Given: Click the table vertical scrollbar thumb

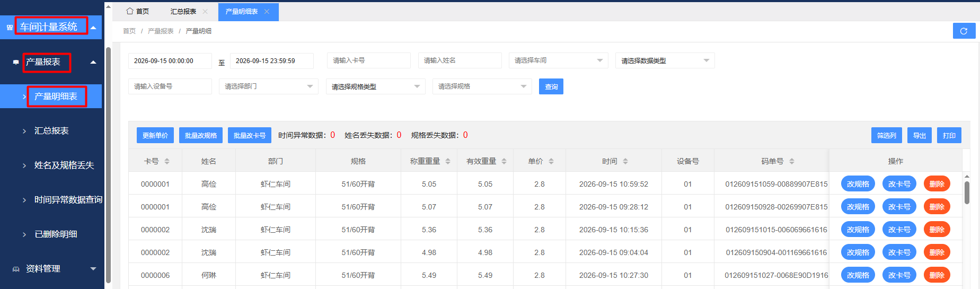Looking at the screenshot, I should coord(967,193).
